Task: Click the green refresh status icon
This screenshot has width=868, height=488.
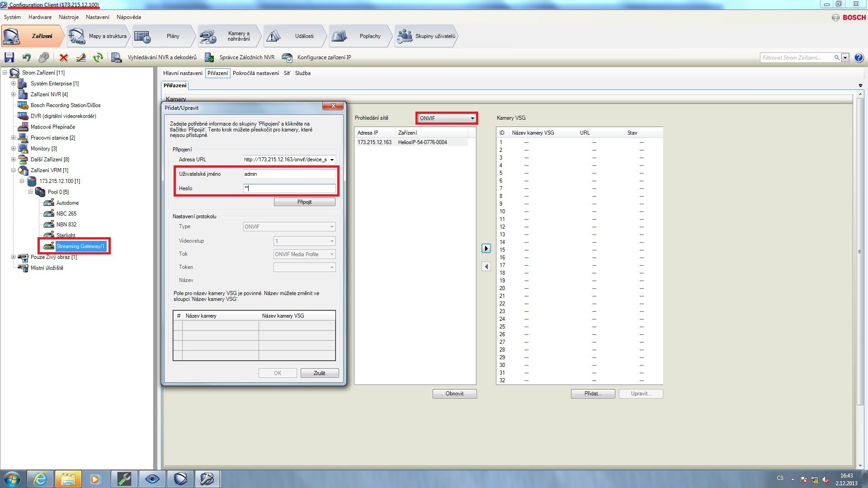Action: coord(98,57)
